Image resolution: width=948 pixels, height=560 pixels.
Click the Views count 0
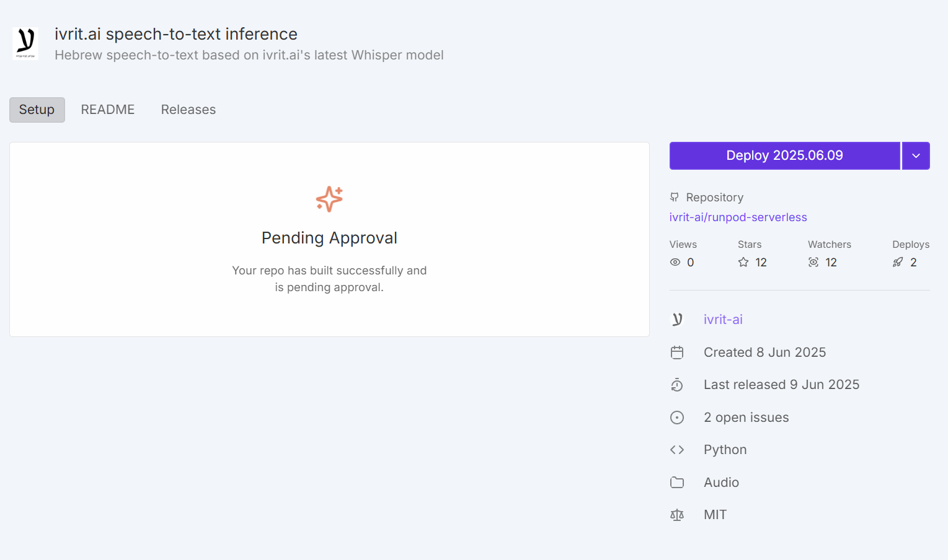click(691, 263)
